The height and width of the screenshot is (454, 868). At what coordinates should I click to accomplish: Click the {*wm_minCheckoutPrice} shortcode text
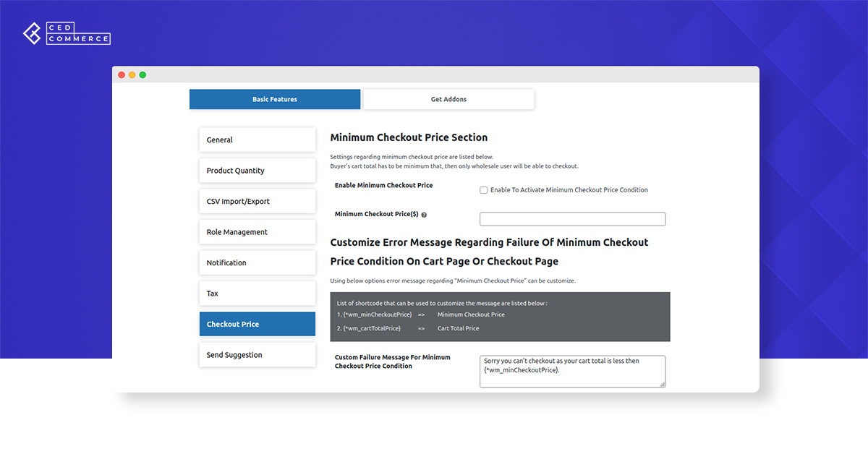click(378, 314)
